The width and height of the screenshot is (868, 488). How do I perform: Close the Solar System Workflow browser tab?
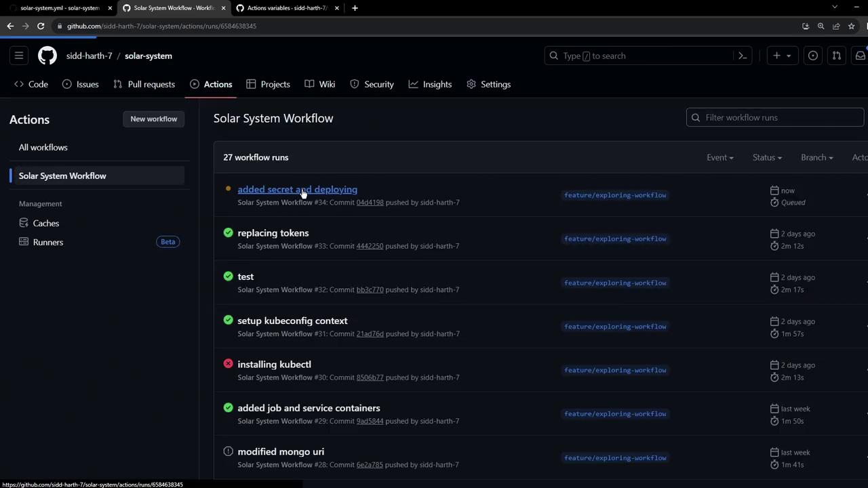click(x=223, y=8)
